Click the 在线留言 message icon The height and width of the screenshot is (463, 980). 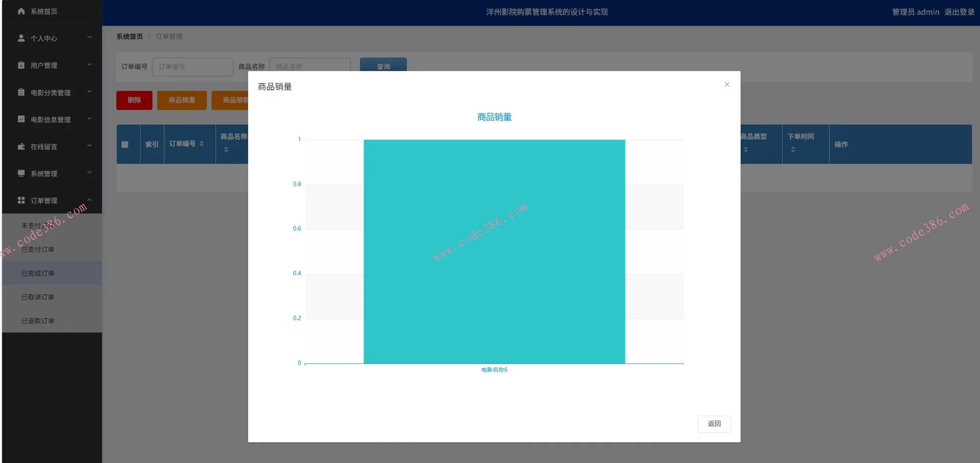[21, 146]
